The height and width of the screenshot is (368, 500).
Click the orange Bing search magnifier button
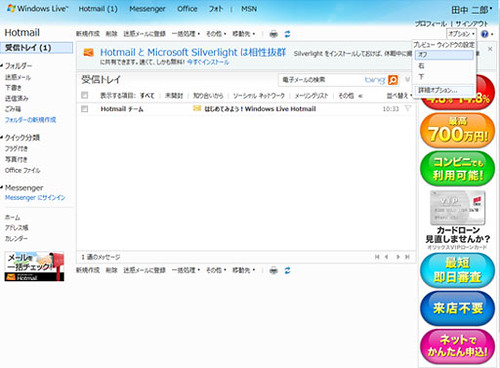(x=393, y=80)
